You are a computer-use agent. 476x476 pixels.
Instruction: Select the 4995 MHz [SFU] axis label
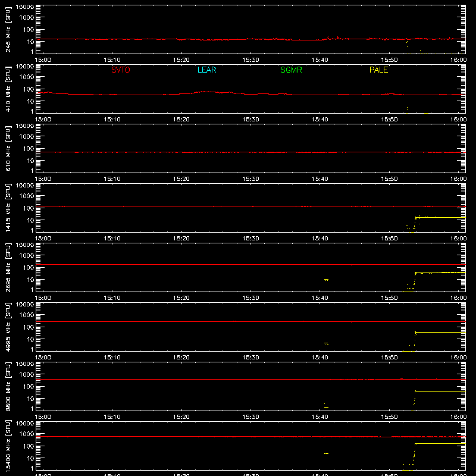pos(8,327)
